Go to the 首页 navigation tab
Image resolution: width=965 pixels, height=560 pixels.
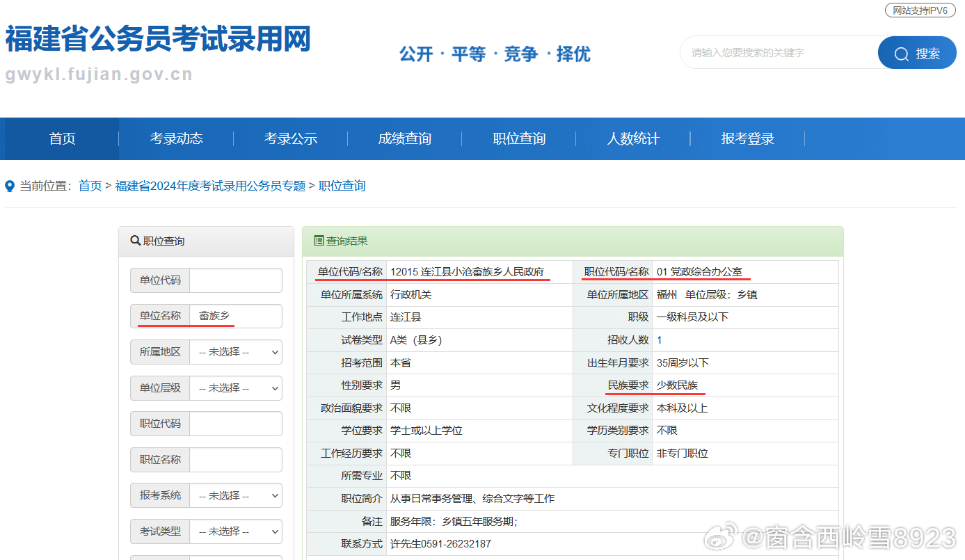coord(62,138)
